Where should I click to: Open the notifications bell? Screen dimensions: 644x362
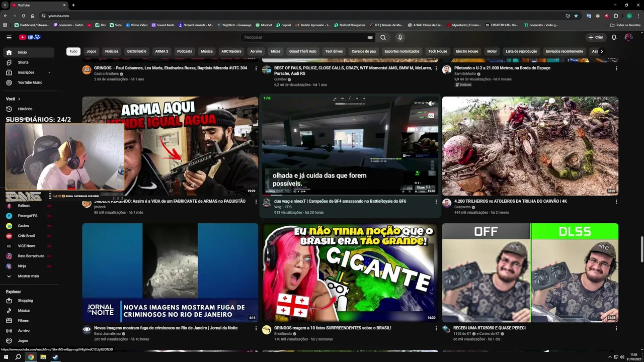(x=614, y=37)
